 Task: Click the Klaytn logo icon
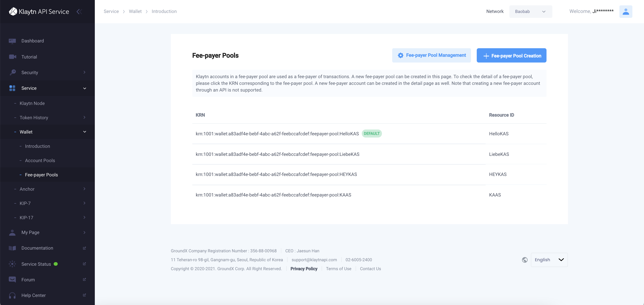(x=13, y=11)
